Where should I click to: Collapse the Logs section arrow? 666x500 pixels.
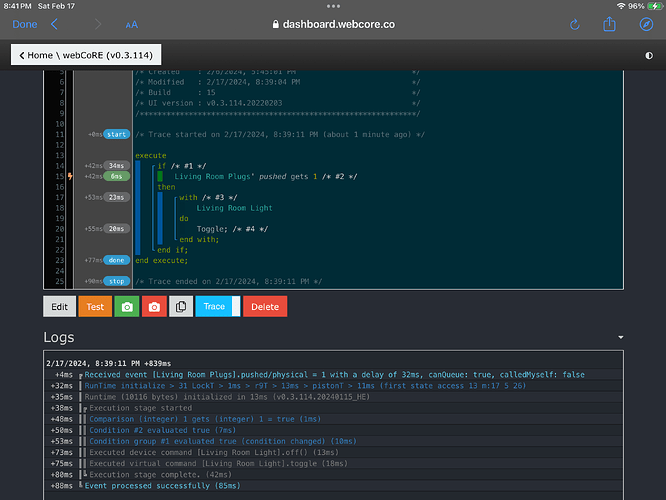tap(621, 337)
